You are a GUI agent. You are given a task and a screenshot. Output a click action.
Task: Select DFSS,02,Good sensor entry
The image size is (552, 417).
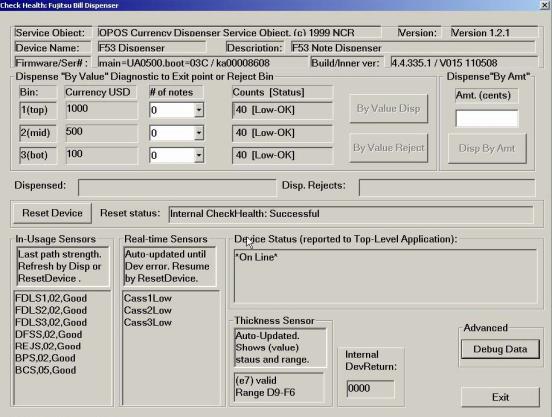[x=49, y=334]
